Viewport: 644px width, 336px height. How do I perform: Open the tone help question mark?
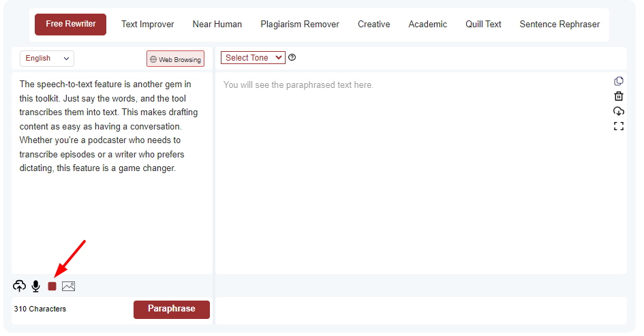pyautogui.click(x=292, y=57)
